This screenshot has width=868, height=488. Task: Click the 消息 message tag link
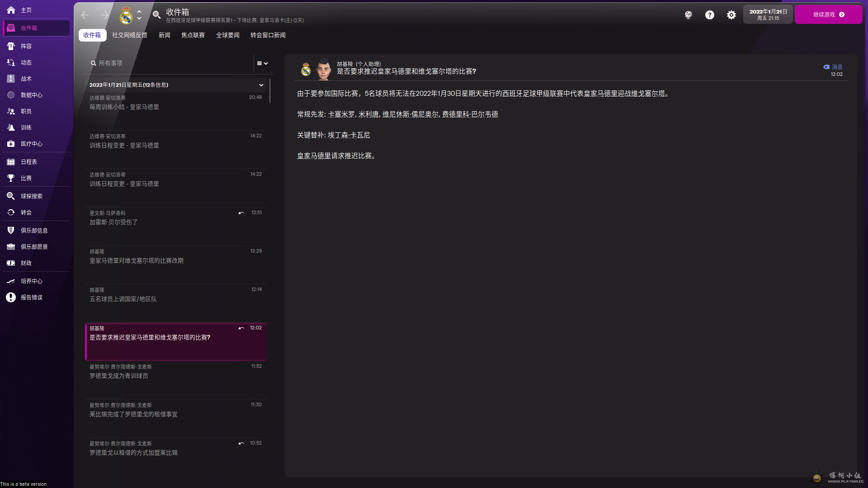pos(833,67)
